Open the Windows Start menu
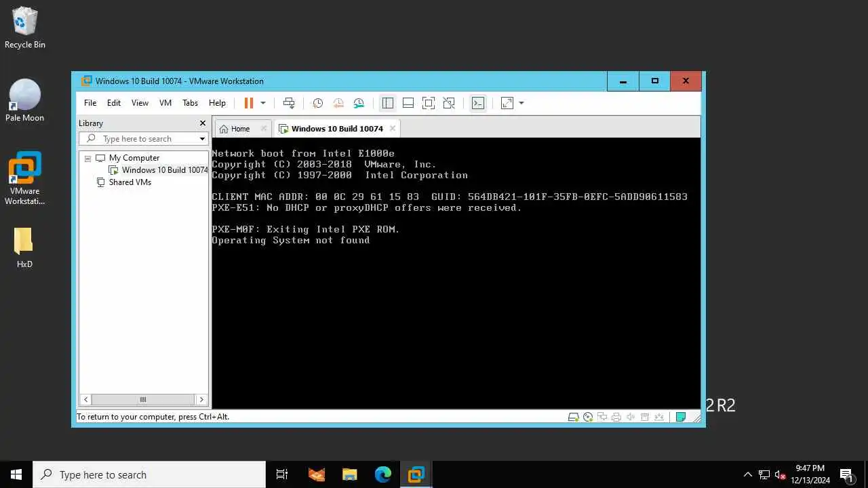The width and height of the screenshot is (868, 488). point(16,474)
